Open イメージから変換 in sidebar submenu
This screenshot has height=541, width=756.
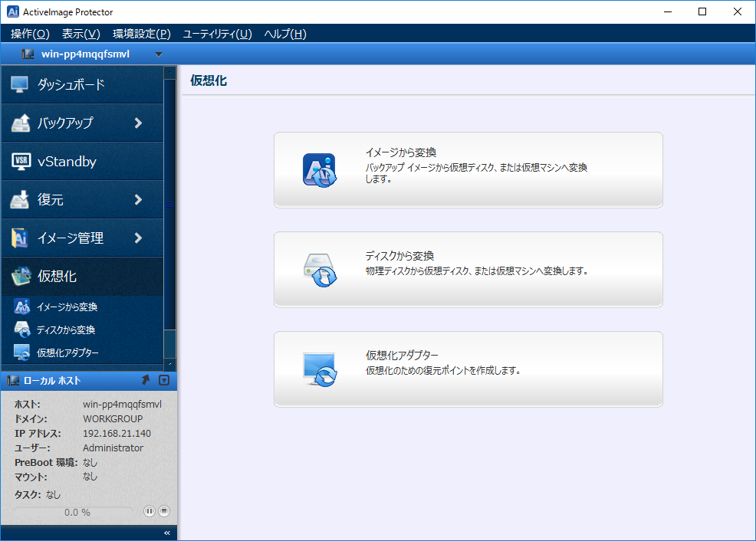click(x=67, y=307)
